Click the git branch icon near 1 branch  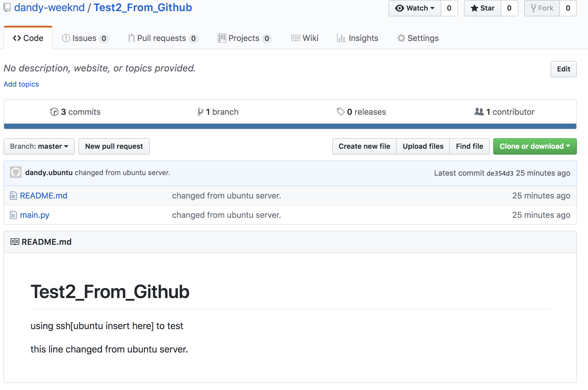tap(200, 112)
